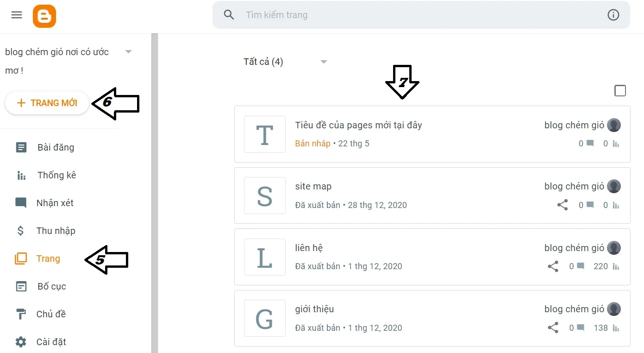Select Bố cục in the sidebar

pos(51,286)
